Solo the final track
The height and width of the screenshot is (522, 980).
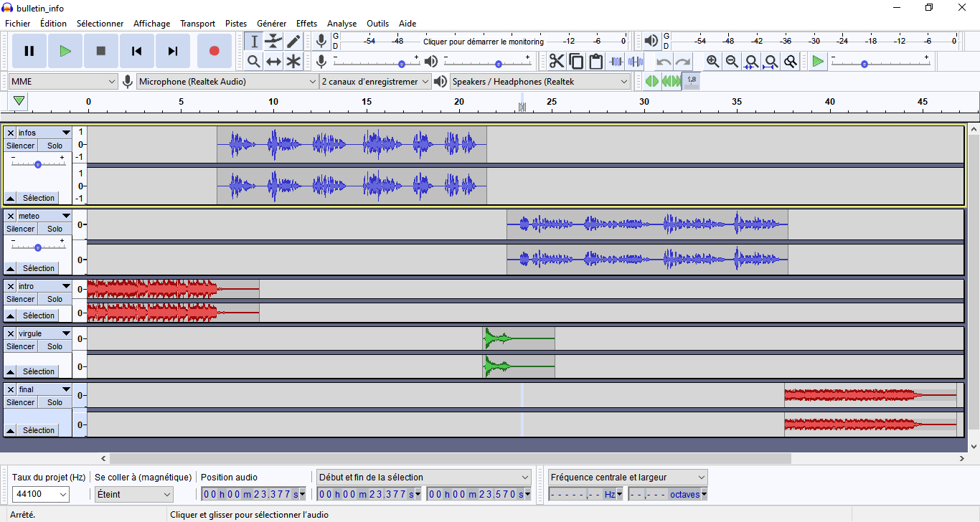pyautogui.click(x=55, y=402)
